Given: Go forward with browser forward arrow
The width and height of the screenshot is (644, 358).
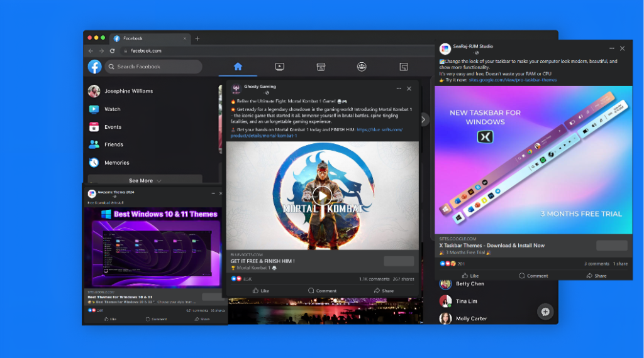Looking at the screenshot, I should [x=101, y=51].
